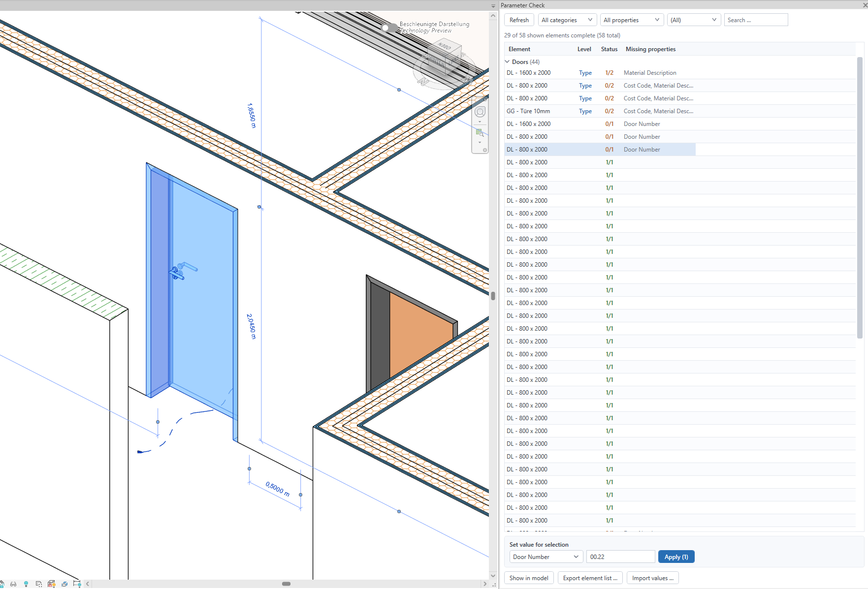Open zoom options dropdown arrow in navigation bar

click(x=480, y=143)
